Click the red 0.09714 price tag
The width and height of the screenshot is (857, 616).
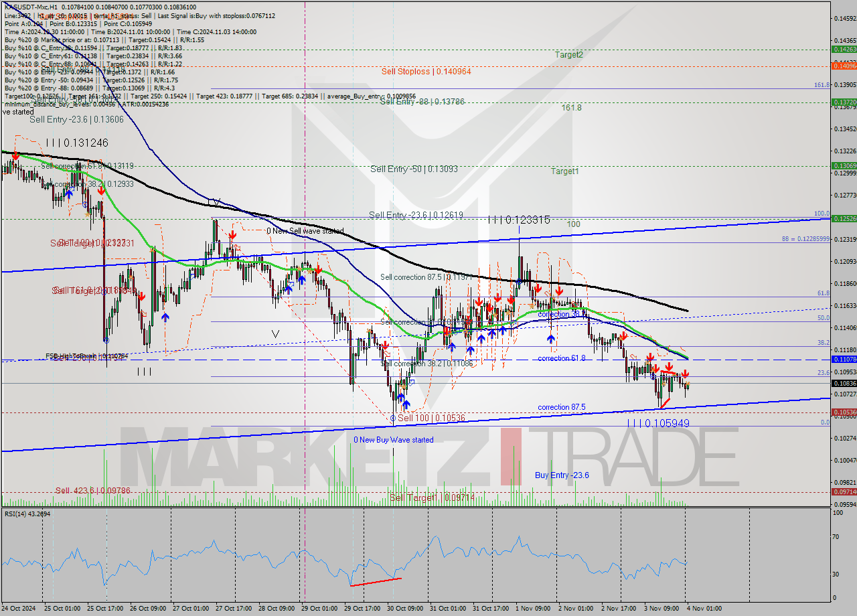(844, 492)
